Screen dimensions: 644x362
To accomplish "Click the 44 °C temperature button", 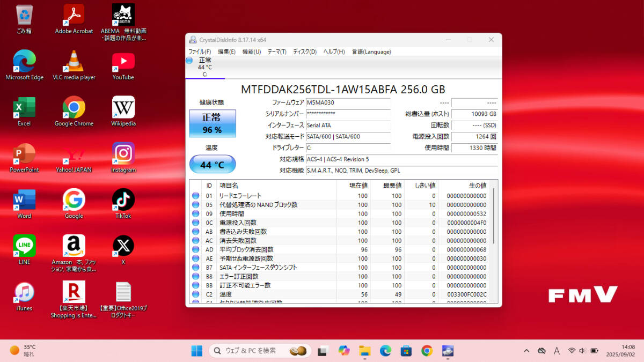I will coord(213,164).
